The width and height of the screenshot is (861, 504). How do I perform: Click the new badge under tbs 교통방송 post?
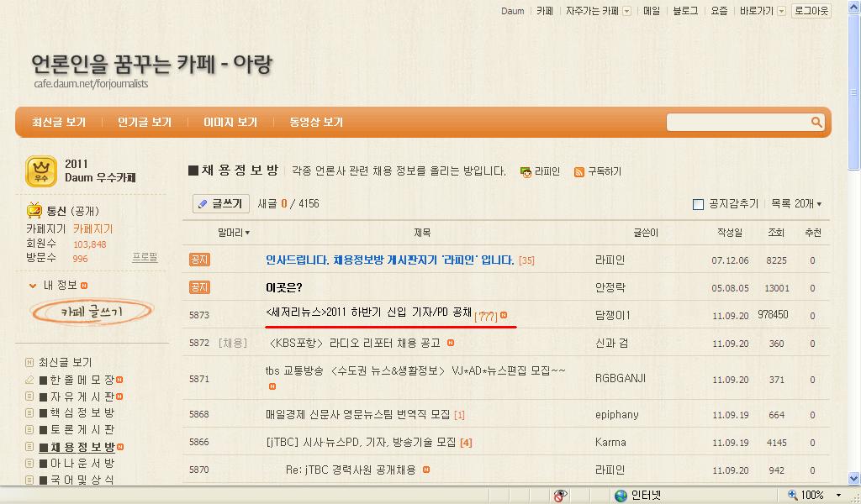click(x=272, y=386)
